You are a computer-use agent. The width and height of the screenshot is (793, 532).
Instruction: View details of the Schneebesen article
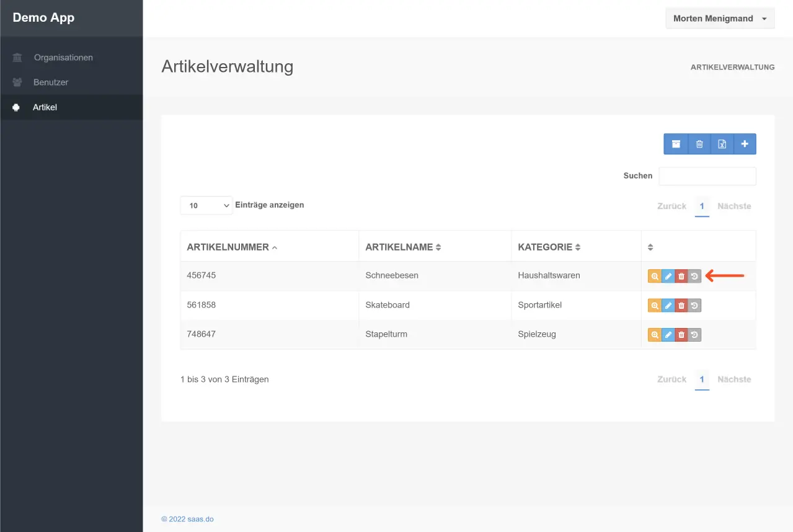pyautogui.click(x=654, y=277)
